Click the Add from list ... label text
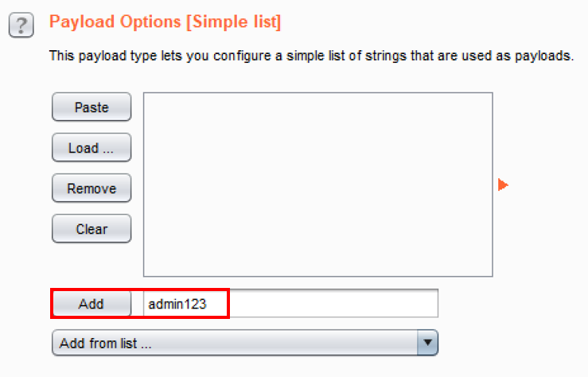This screenshot has width=588, height=377. [106, 344]
